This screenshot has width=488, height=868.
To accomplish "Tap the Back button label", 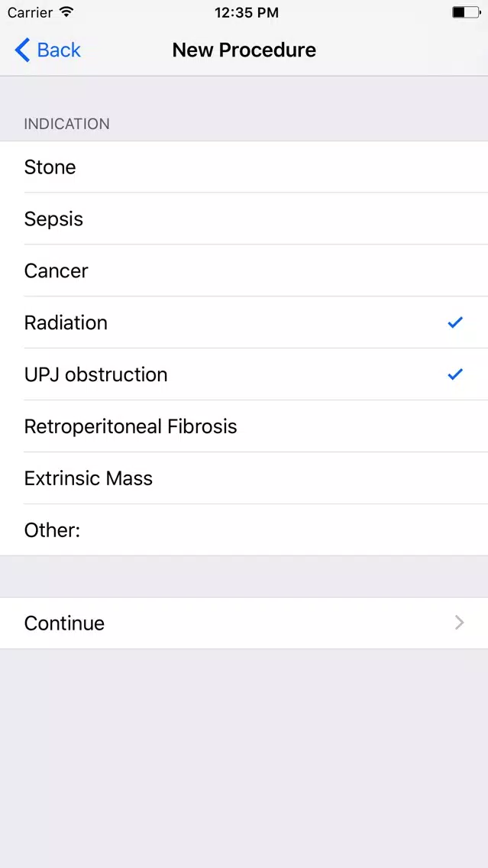I will pyautogui.click(x=59, y=50).
